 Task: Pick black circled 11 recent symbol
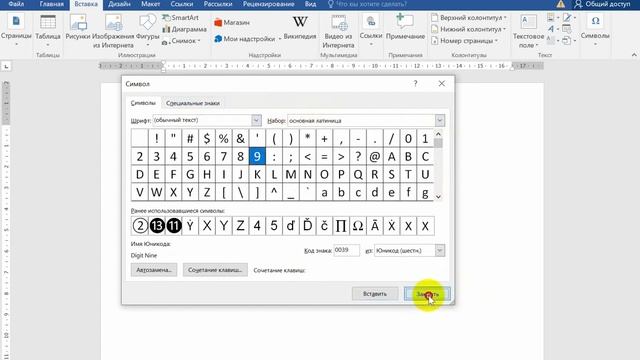[173, 226]
